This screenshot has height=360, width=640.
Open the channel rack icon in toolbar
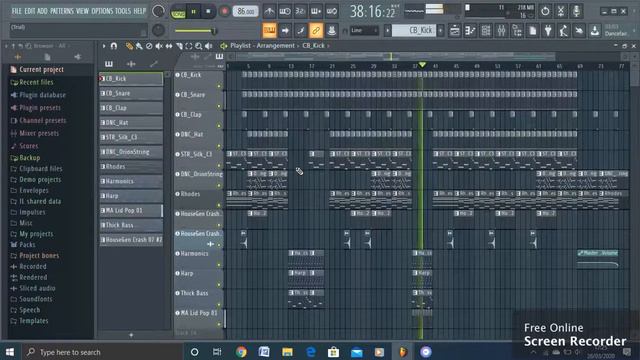[x=486, y=30]
